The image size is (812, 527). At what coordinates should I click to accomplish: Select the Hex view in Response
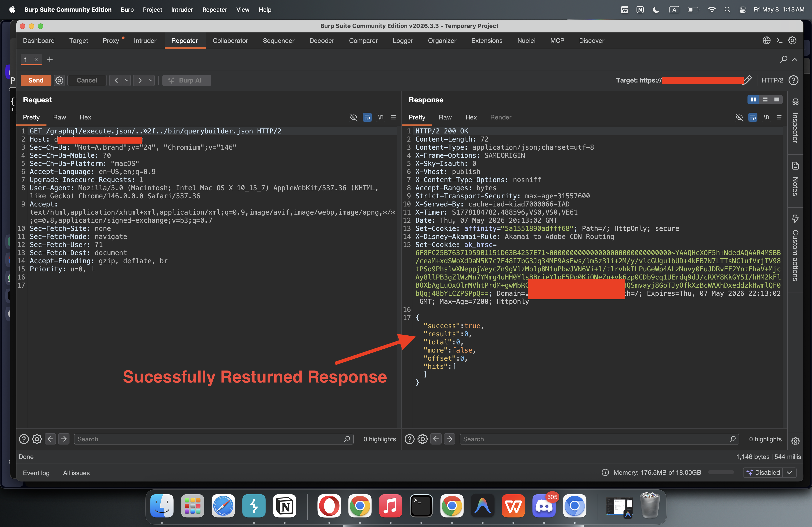pos(471,117)
